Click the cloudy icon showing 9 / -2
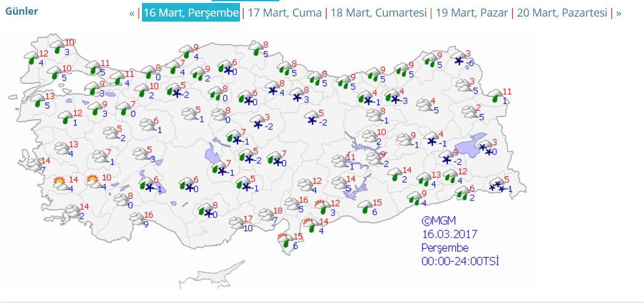644x303 pixels. point(374,158)
